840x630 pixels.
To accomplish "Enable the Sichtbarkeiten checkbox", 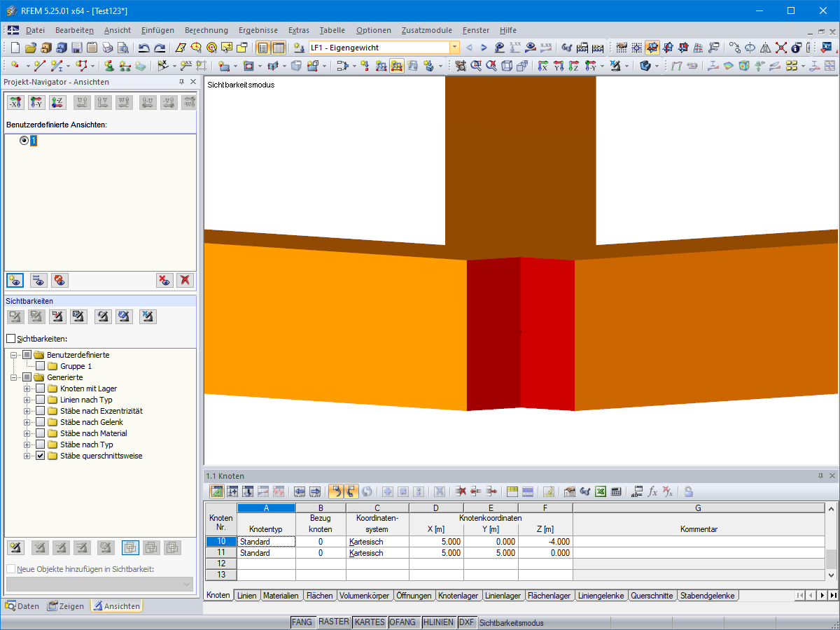I will click(10, 339).
